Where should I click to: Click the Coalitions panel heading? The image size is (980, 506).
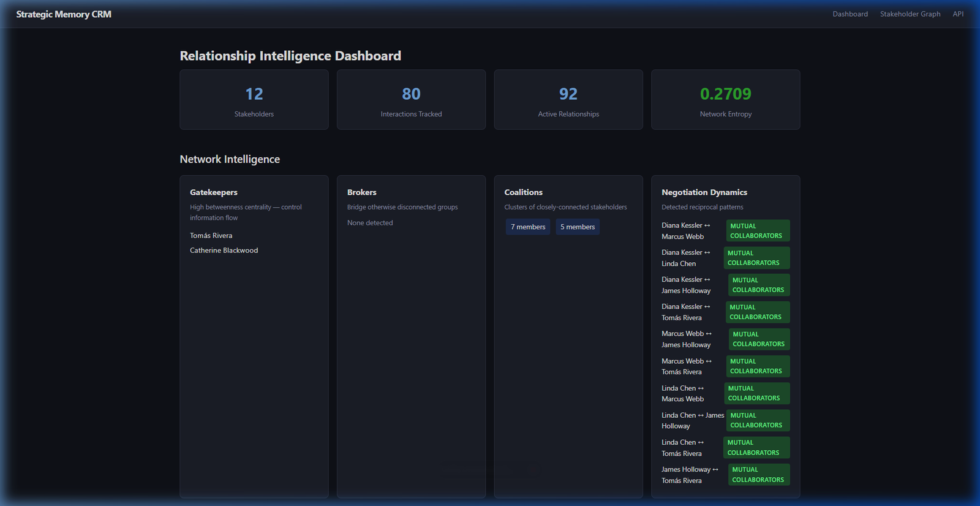tap(524, 192)
